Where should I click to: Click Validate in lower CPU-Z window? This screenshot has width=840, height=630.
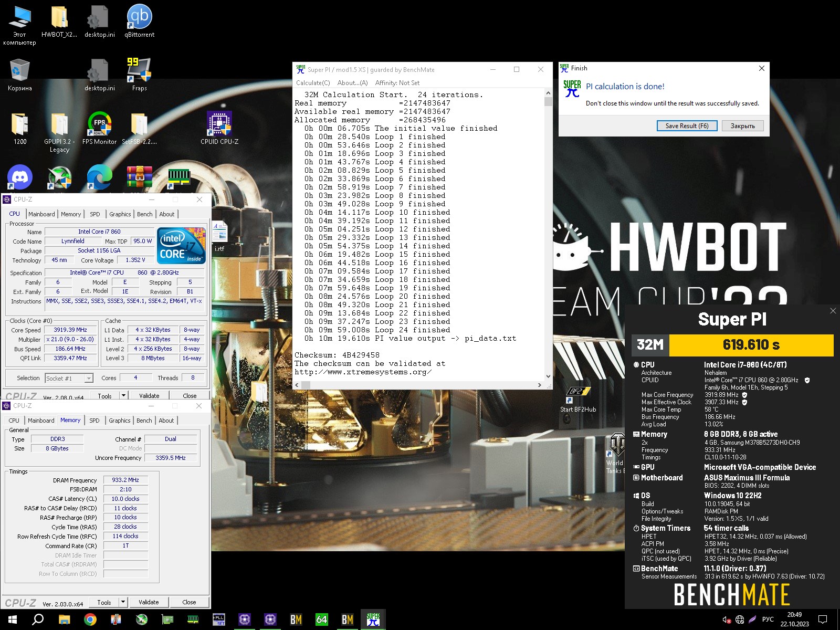click(x=149, y=602)
